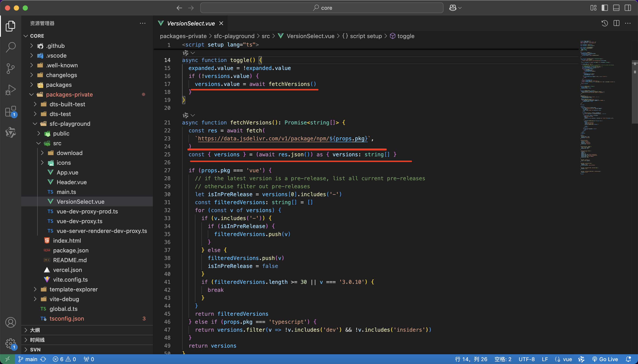Open the Source Control view

tap(10, 68)
